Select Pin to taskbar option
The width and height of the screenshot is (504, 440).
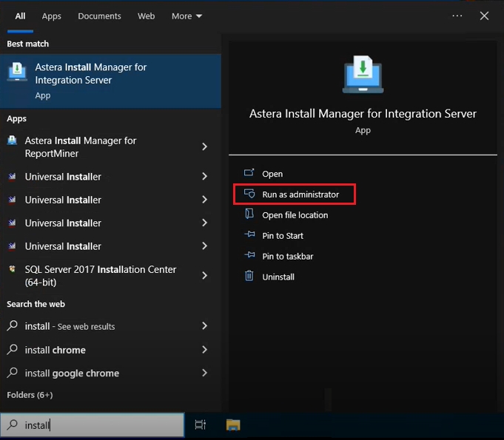[x=287, y=256]
